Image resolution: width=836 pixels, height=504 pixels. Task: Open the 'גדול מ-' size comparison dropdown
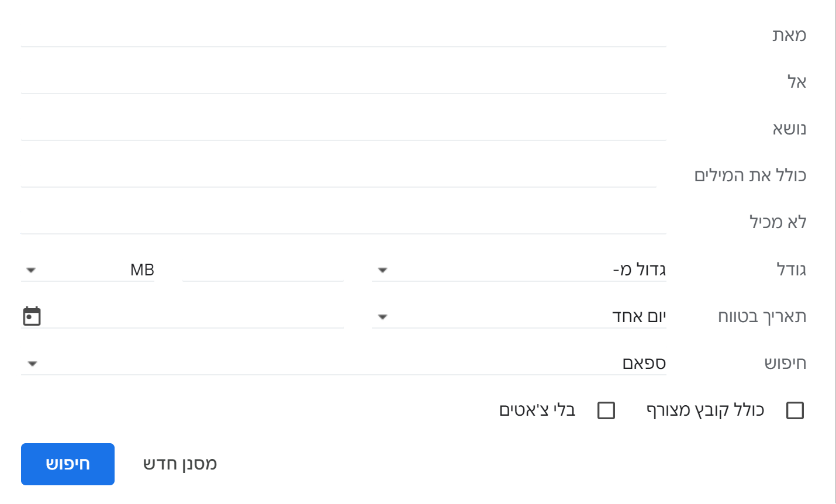[519, 270]
